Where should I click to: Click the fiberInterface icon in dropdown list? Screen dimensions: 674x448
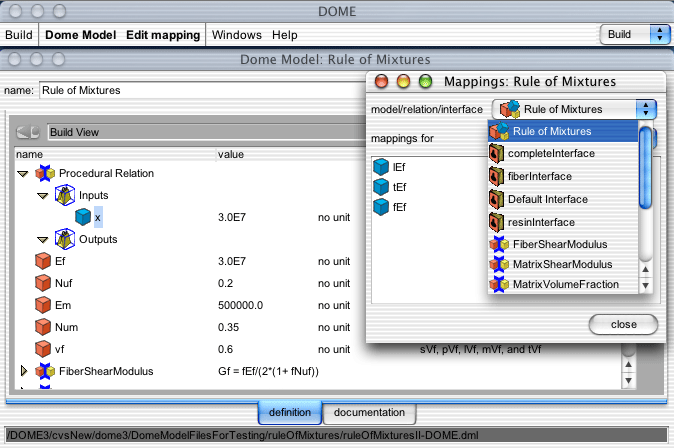pos(496,176)
